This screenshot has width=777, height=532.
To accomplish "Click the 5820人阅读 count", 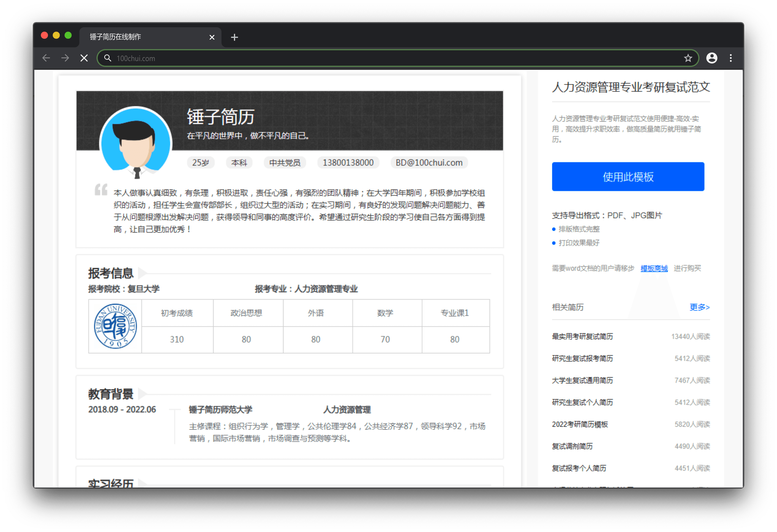I will coord(692,424).
